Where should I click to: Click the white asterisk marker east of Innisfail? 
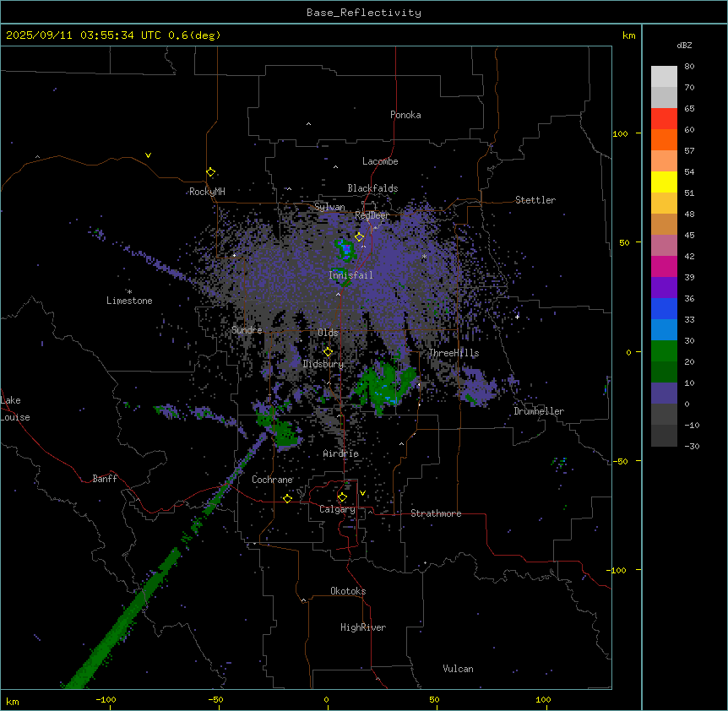coord(424,257)
